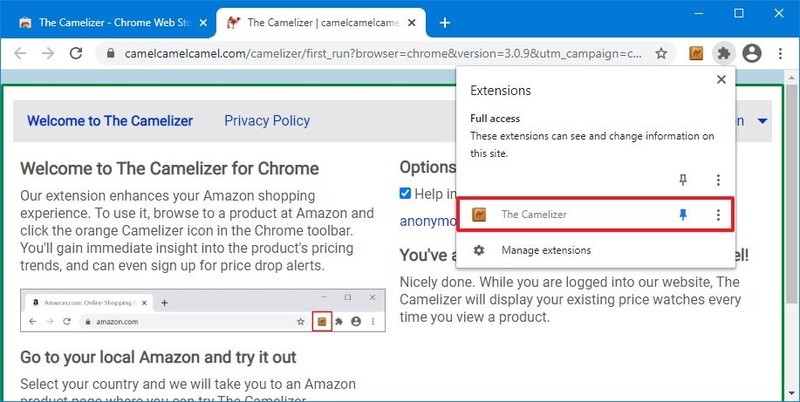Open The Camelizer's three-dot more actions menu
This screenshot has width=800, height=402.
(x=718, y=215)
